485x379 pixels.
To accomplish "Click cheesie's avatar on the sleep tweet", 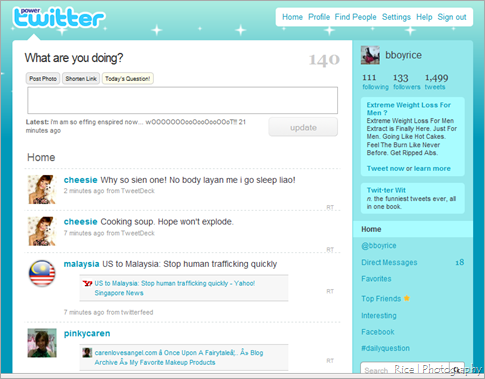I will [42, 189].
